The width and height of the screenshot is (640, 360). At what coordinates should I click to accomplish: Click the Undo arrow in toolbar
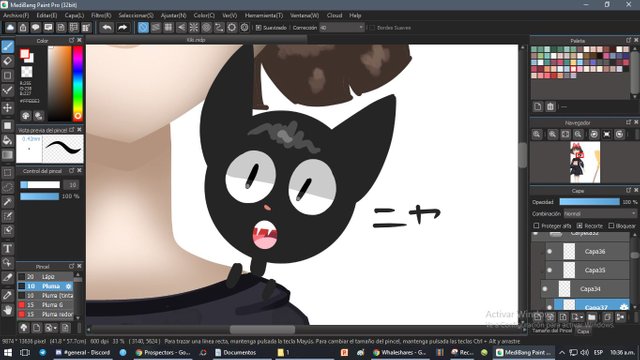[x=107, y=28]
